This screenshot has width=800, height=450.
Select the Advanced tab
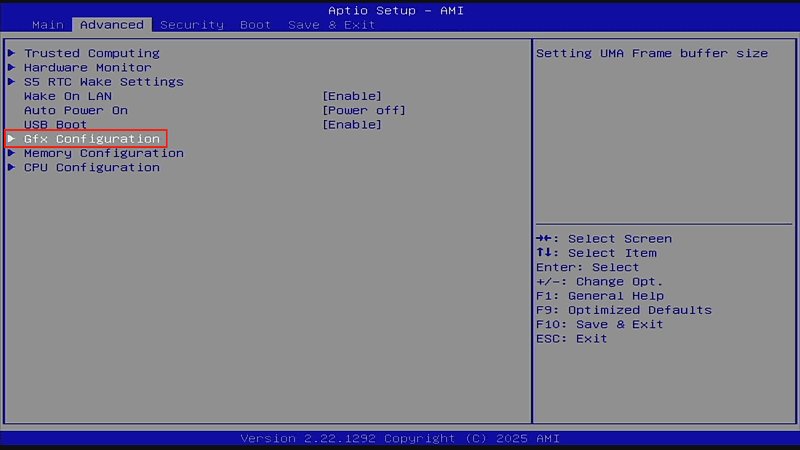pos(112,24)
